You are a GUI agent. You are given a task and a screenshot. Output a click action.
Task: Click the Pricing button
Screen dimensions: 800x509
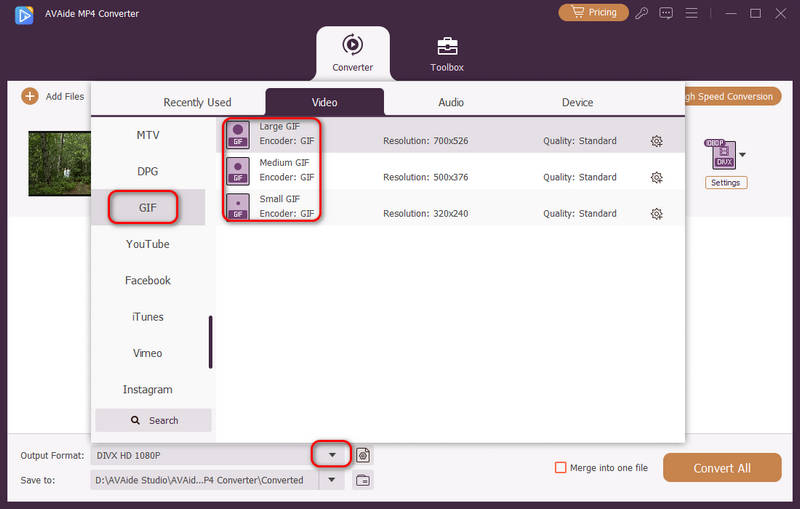[593, 12]
